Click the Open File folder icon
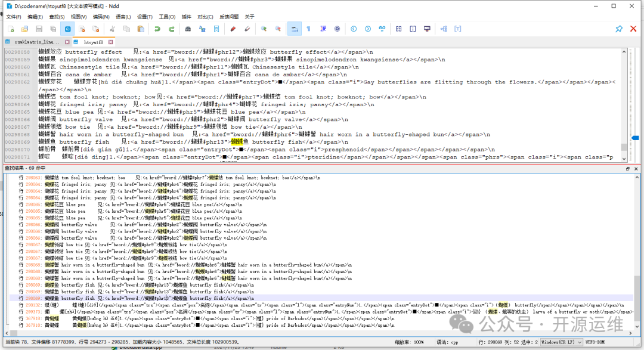This screenshot has height=350, width=644. pyautogui.click(x=25, y=29)
